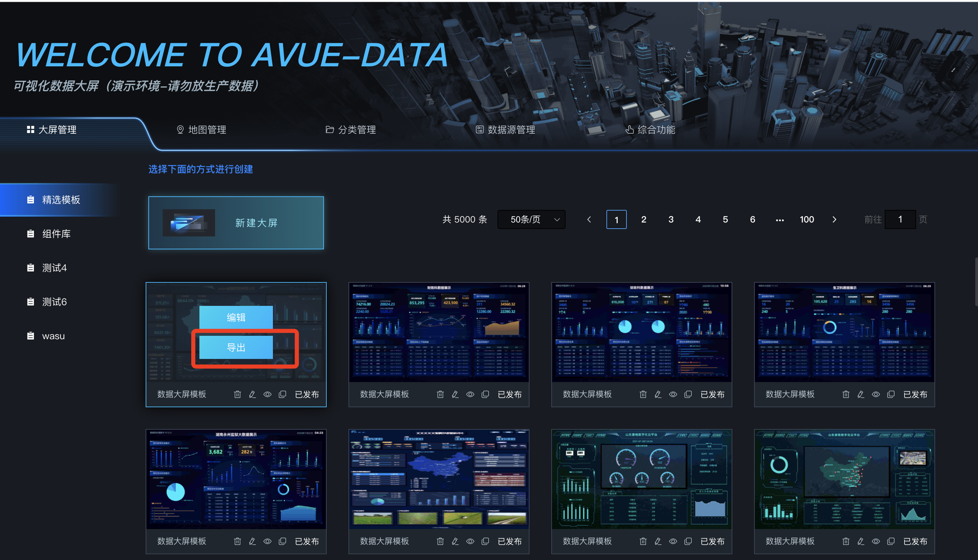The height and width of the screenshot is (560, 978).
Task: Open the 财务科数据展示 thumbnail
Action: click(x=439, y=332)
